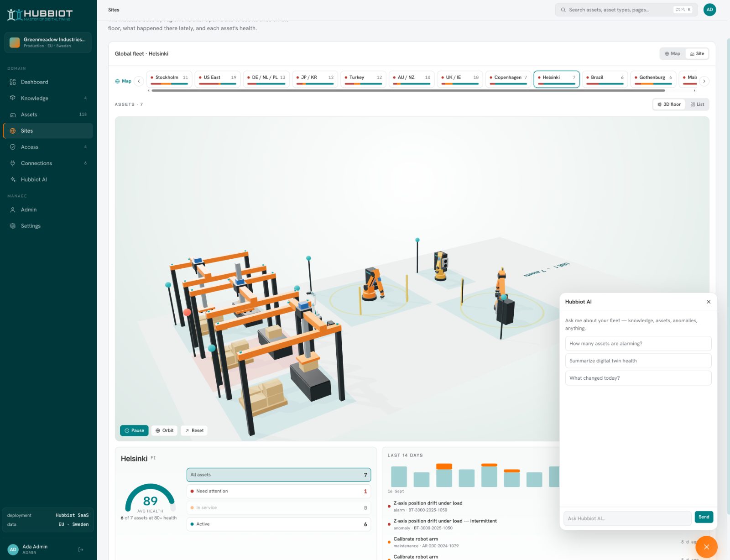730x560 pixels.
Task: Select the Copenhagen site tab
Action: (508, 79)
